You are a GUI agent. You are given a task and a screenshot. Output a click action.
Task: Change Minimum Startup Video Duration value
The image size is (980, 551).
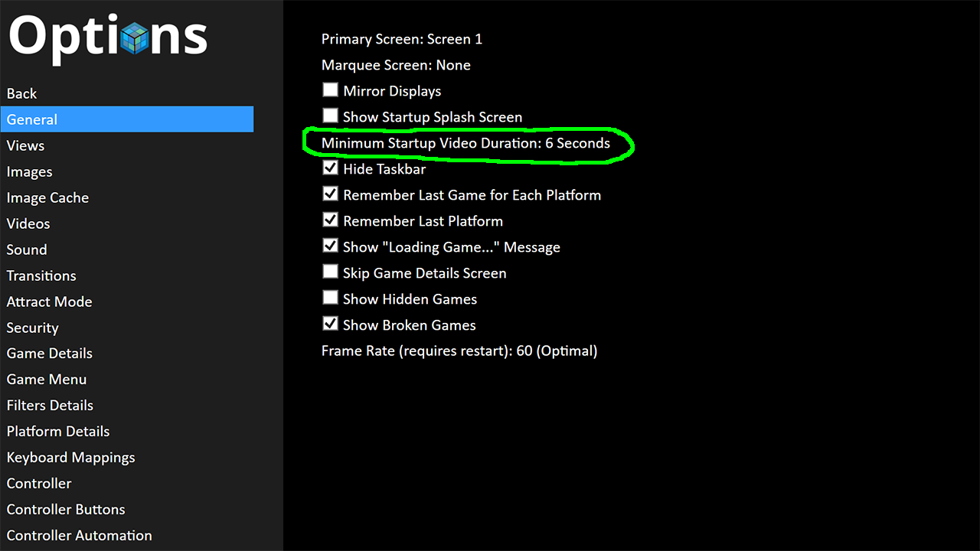(465, 143)
